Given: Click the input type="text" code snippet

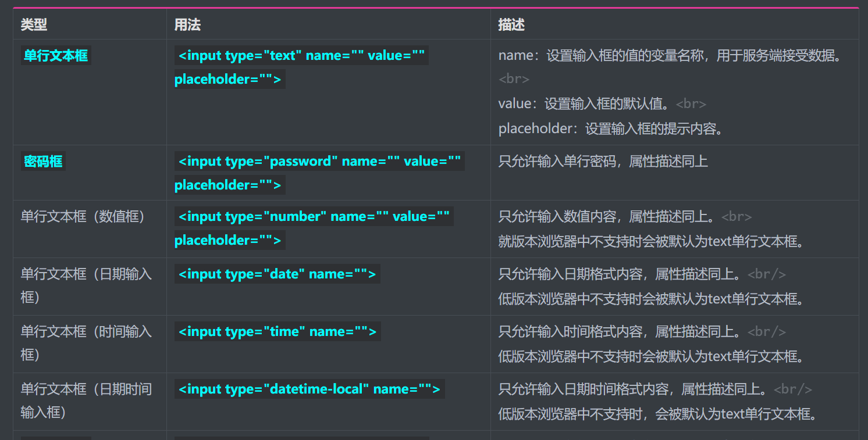Looking at the screenshot, I should click(x=301, y=67).
